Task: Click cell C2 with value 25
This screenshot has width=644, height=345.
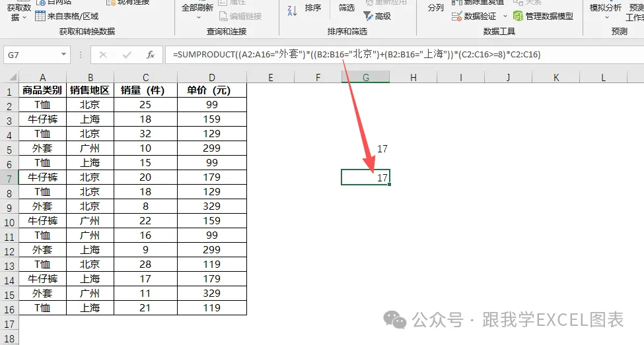Action: [145, 105]
